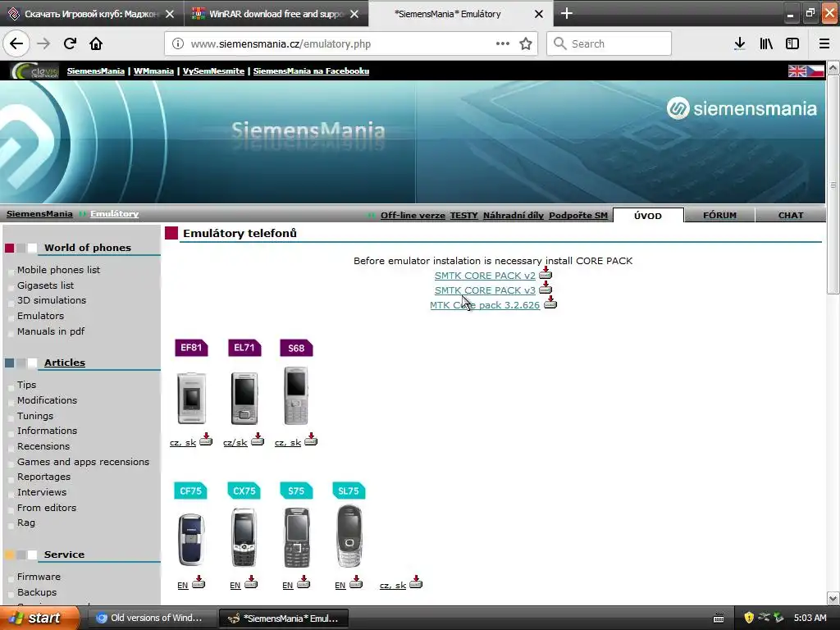Toggle the sidebar icon in toolbar
This screenshot has width=840, height=630.
[792, 43]
